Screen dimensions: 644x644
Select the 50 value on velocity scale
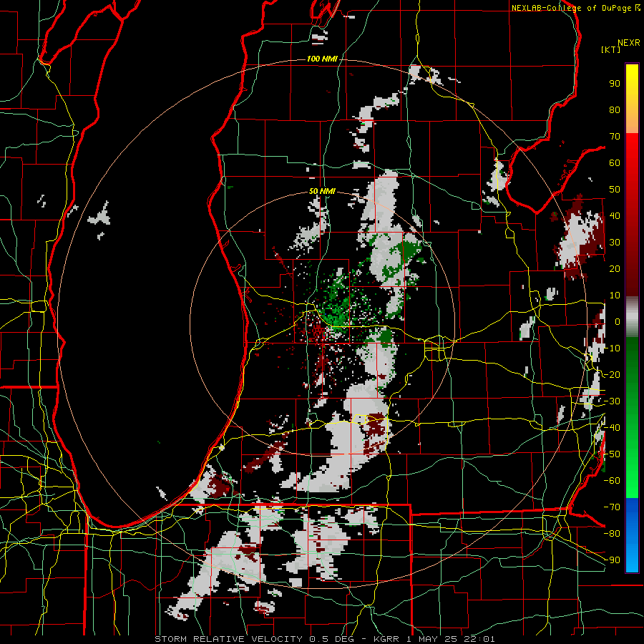coord(615,190)
